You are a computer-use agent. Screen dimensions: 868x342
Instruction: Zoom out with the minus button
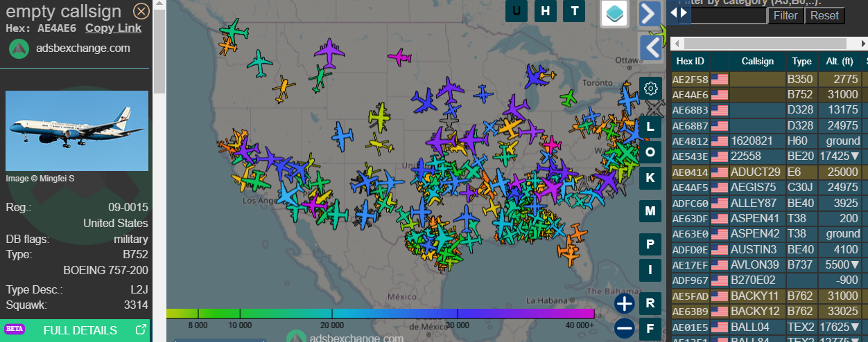point(625,328)
